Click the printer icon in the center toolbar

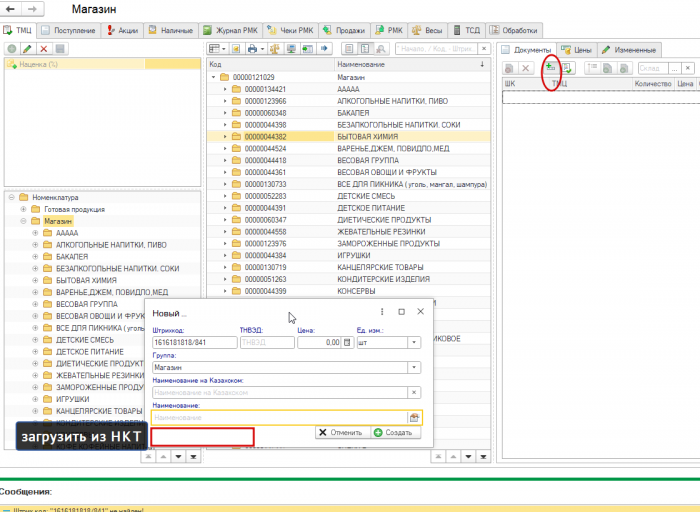255,49
